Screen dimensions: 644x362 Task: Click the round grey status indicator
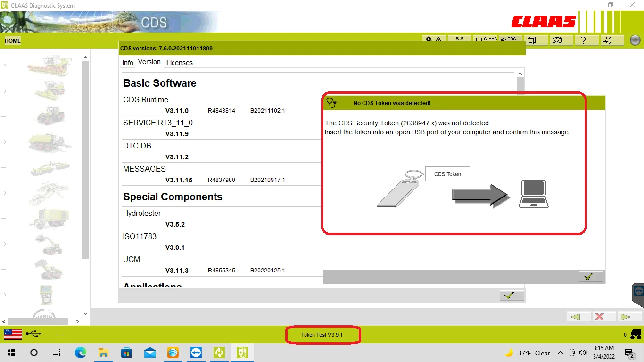click(x=635, y=41)
